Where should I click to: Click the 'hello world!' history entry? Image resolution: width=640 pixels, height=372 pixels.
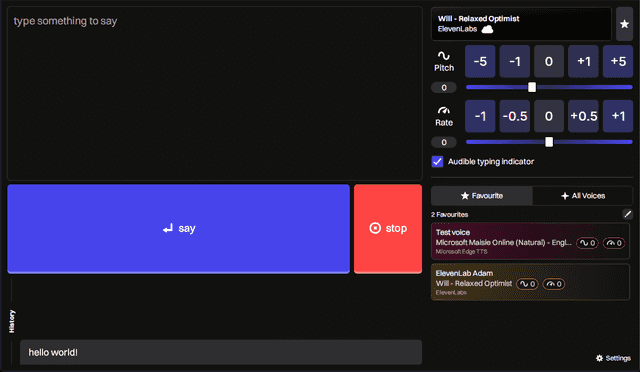click(x=221, y=352)
